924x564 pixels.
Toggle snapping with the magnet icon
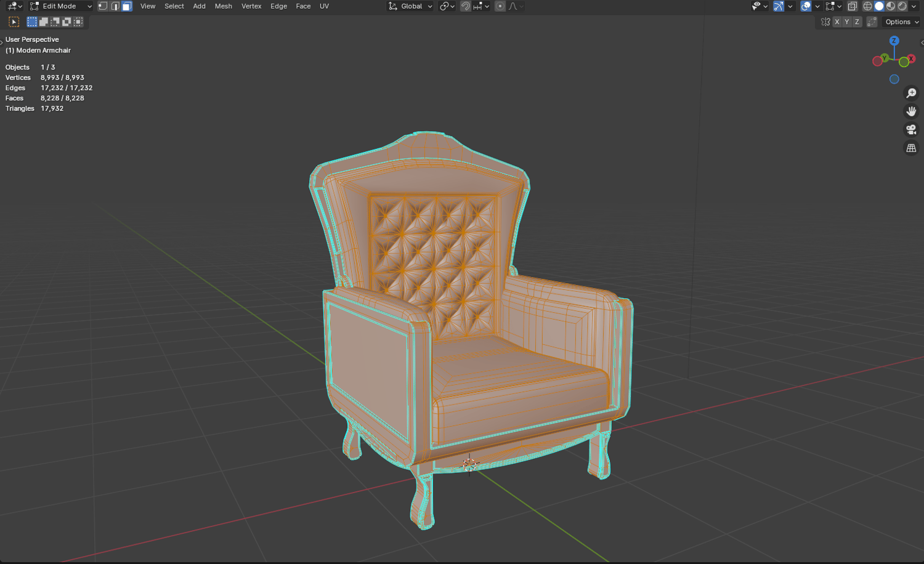(466, 6)
